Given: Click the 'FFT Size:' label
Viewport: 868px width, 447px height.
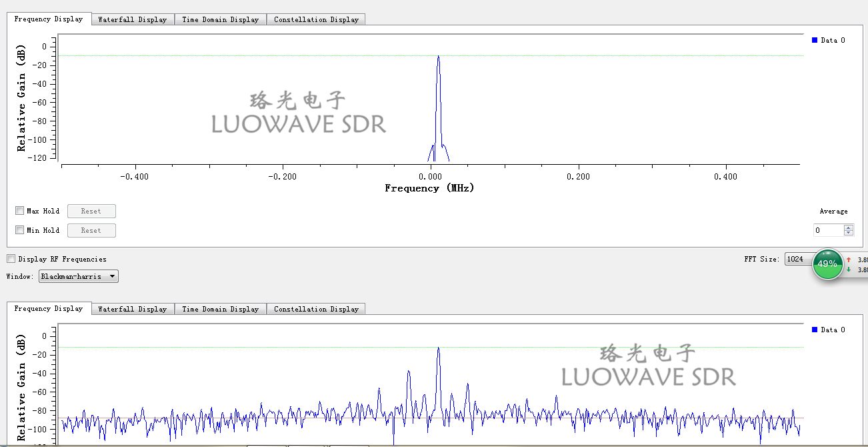Looking at the screenshot, I should [762, 259].
